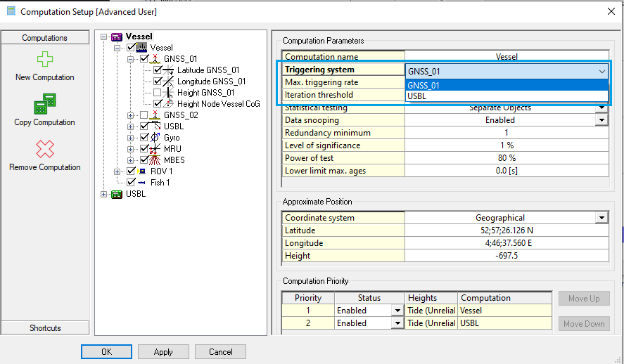624x364 pixels.
Task: Open the Data snooping dropdown arrow
Action: tap(601, 120)
